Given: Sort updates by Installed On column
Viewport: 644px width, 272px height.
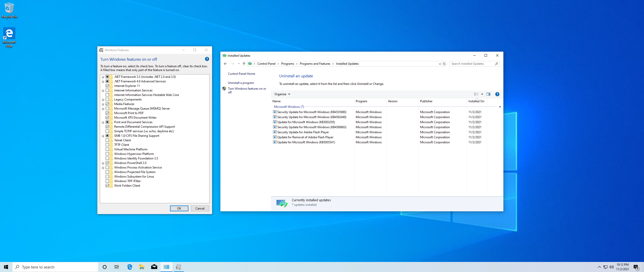Looking at the screenshot, I should pos(476,101).
